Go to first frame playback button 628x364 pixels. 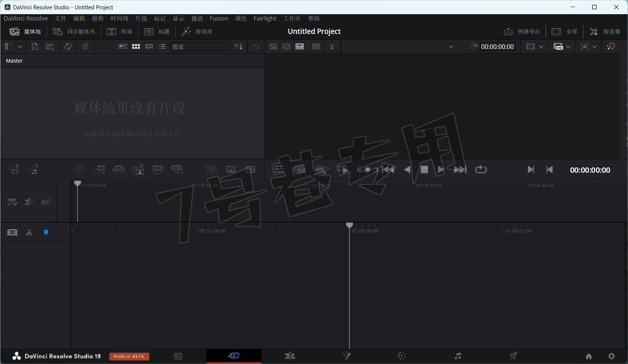tap(388, 170)
